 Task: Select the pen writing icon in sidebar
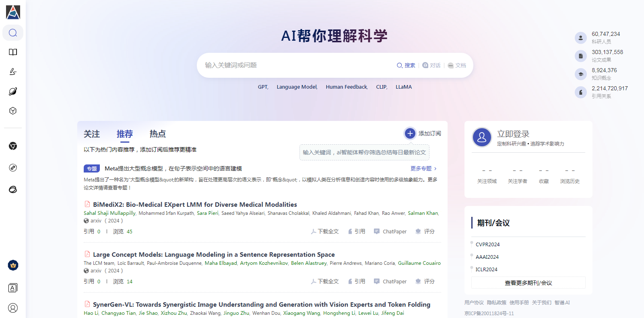click(x=13, y=72)
